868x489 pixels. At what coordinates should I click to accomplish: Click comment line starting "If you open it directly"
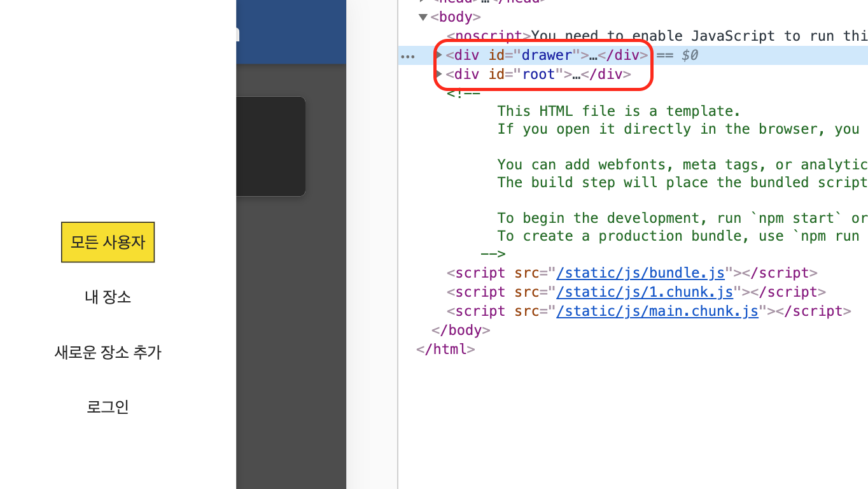click(x=678, y=129)
